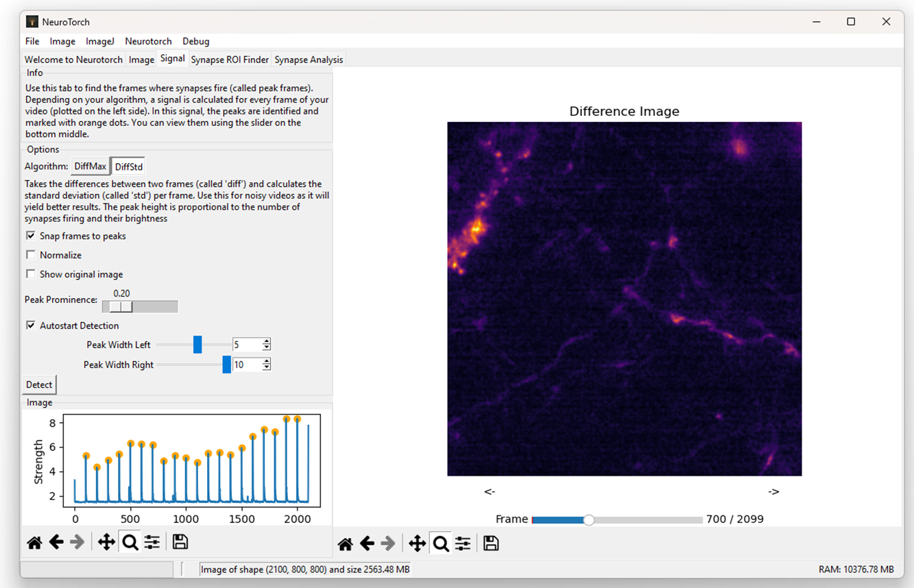This screenshot has height=588, width=914.
Task: Click the Peak Width Left value field
Action: [247, 345]
